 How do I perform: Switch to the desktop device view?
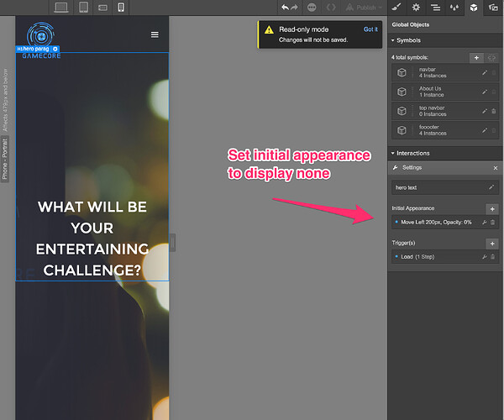(x=61, y=7)
